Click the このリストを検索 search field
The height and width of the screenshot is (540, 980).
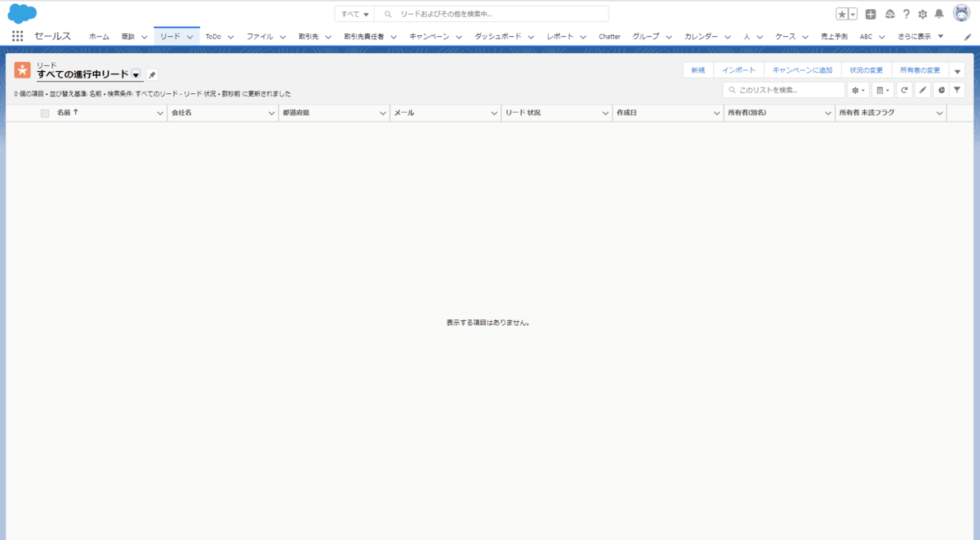(x=784, y=90)
